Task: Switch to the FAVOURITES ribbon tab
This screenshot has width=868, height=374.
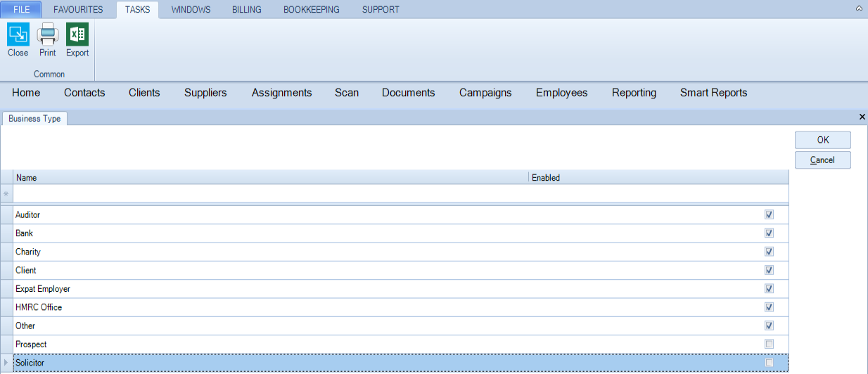Action: coord(78,10)
